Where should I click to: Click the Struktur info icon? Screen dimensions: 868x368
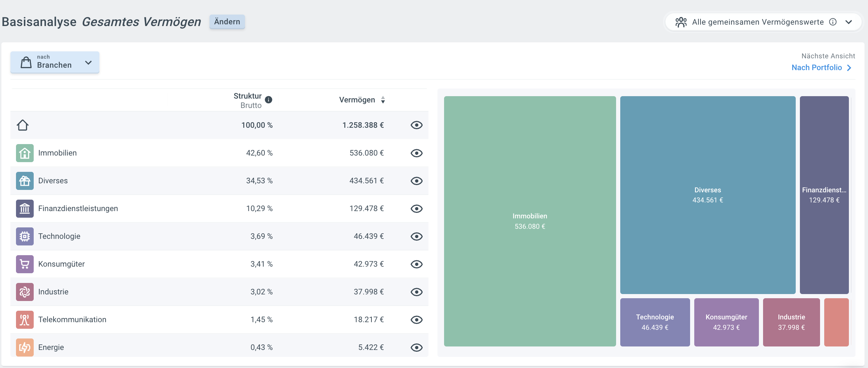pyautogui.click(x=269, y=100)
